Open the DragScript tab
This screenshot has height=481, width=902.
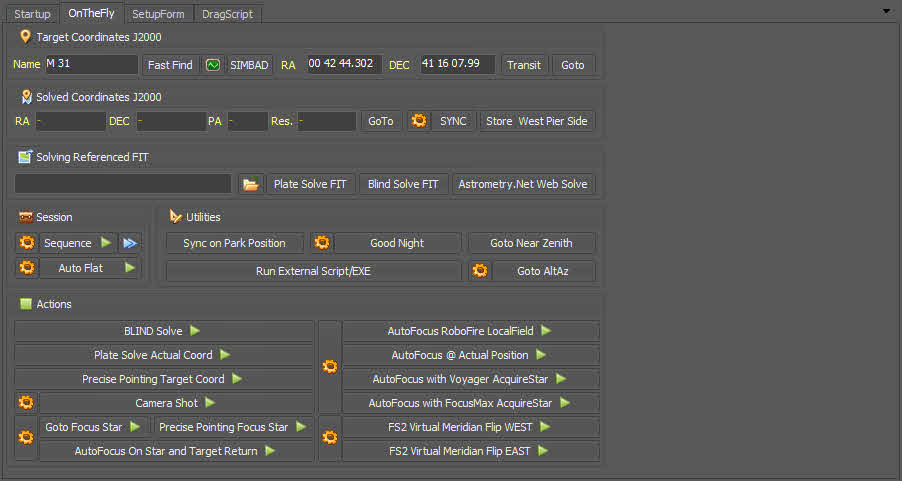[x=227, y=14]
